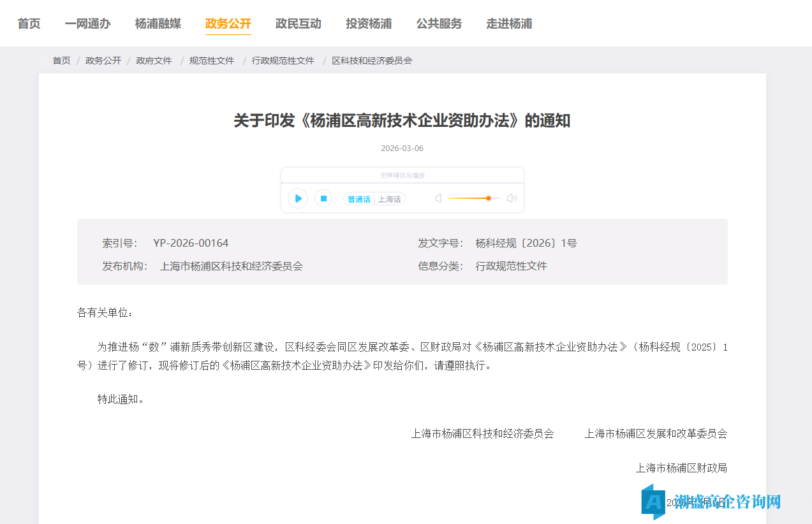Click the high-volume speaker icon
The width and height of the screenshot is (812, 524).
(512, 198)
